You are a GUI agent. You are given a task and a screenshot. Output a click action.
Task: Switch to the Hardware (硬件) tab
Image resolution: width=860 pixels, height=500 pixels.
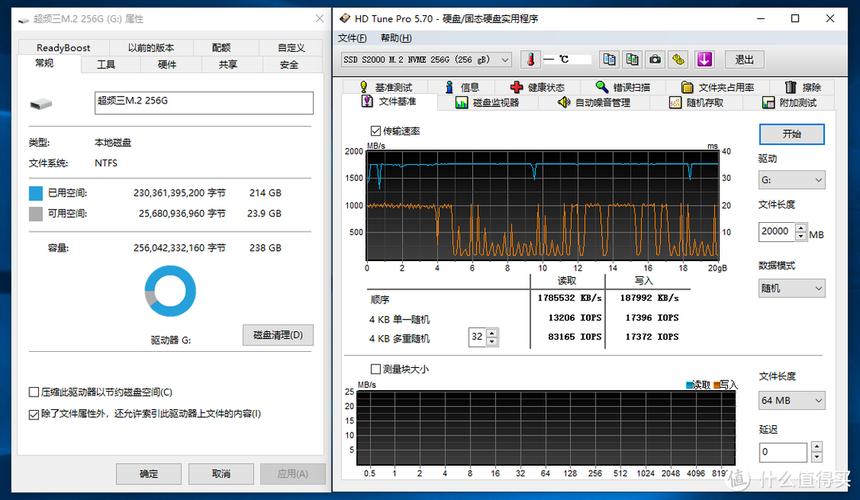[167, 65]
